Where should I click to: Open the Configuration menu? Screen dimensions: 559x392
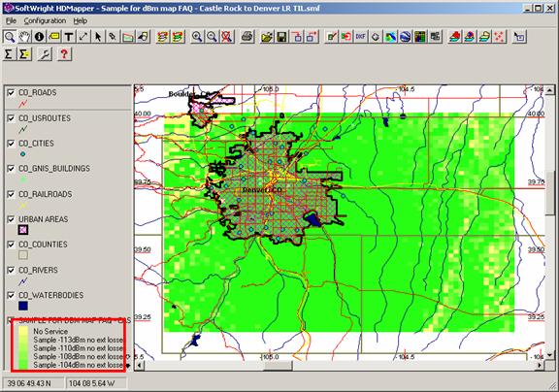[x=45, y=21]
